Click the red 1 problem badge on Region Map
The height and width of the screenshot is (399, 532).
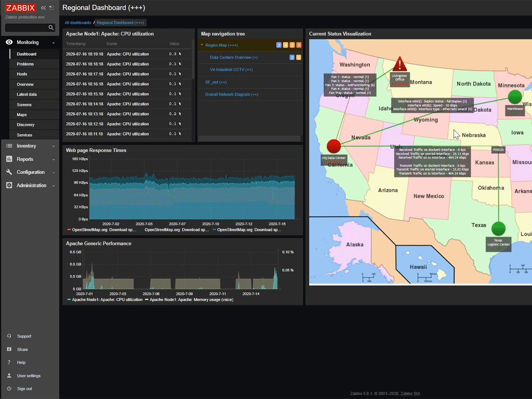pyautogui.click(x=299, y=45)
